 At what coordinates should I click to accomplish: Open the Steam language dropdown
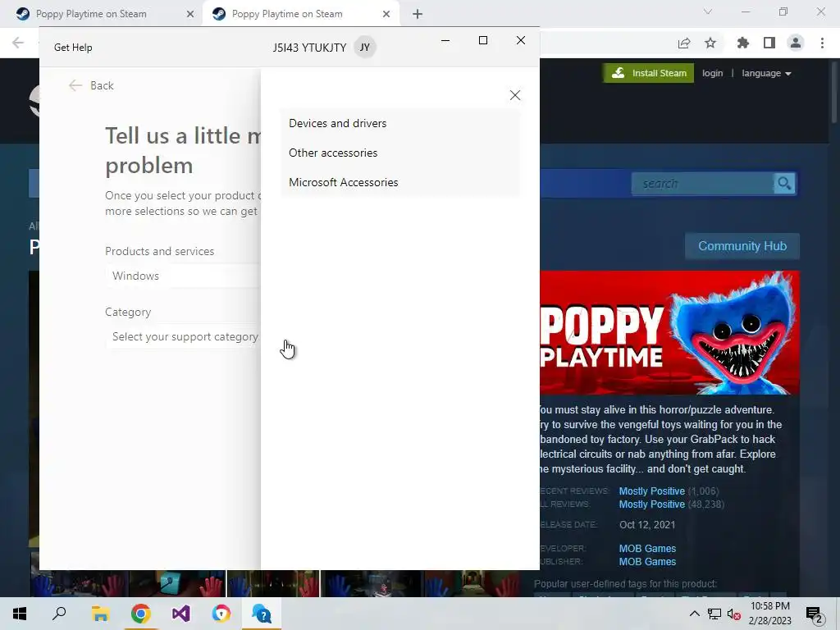(767, 73)
